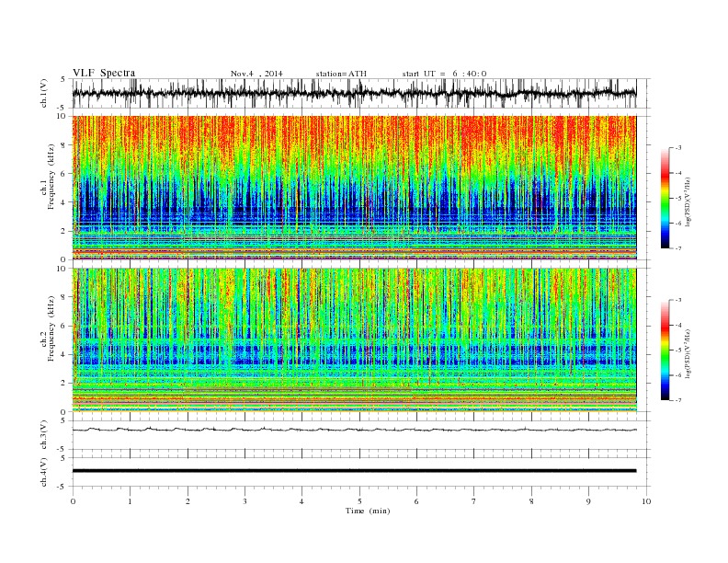Click the '-7' label on ch.1 color bar
The image size is (728, 563).
(x=678, y=248)
